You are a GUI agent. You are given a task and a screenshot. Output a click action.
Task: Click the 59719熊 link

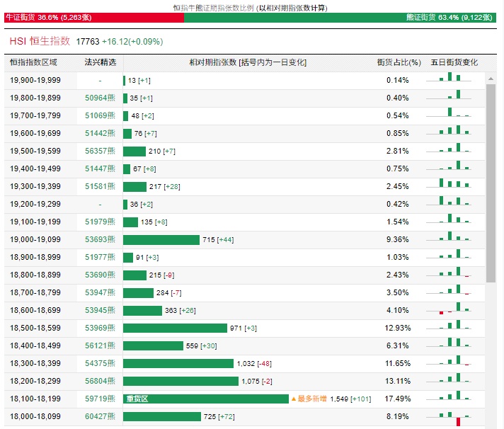point(99,399)
